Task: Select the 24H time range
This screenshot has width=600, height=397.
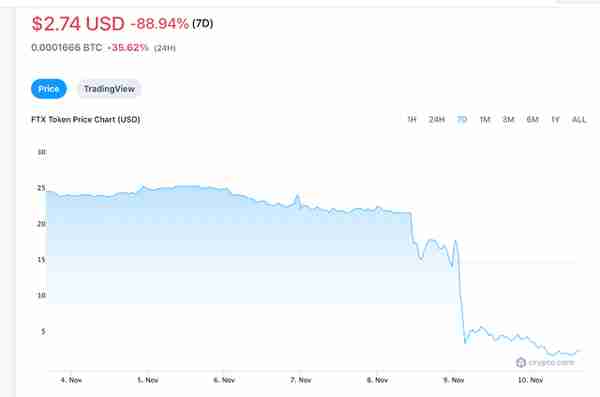Action: [437, 119]
